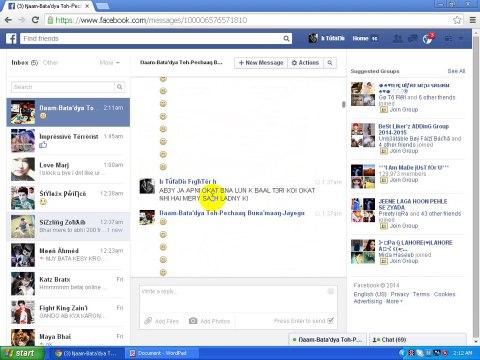
Task: Toggle Press Enter to send checkbox
Action: click(x=330, y=321)
